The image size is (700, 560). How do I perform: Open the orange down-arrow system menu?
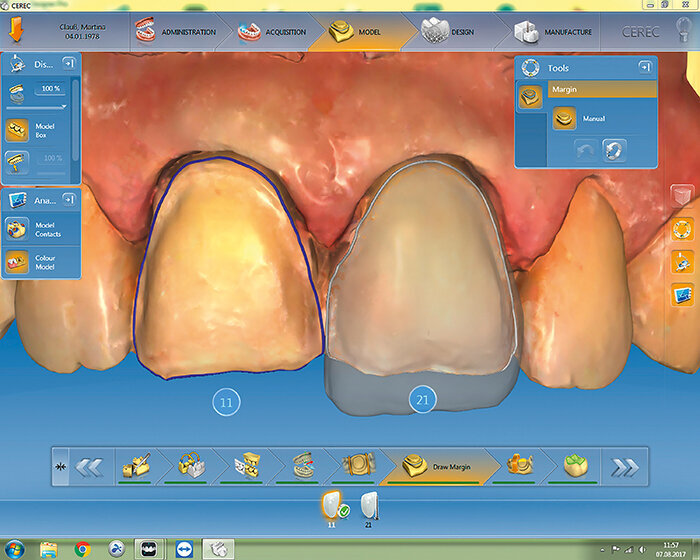tap(16, 30)
